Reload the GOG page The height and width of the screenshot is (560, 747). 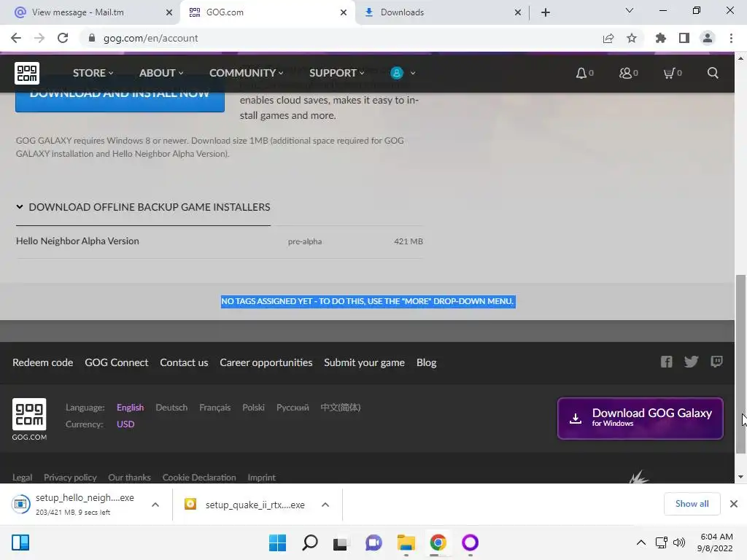click(63, 38)
